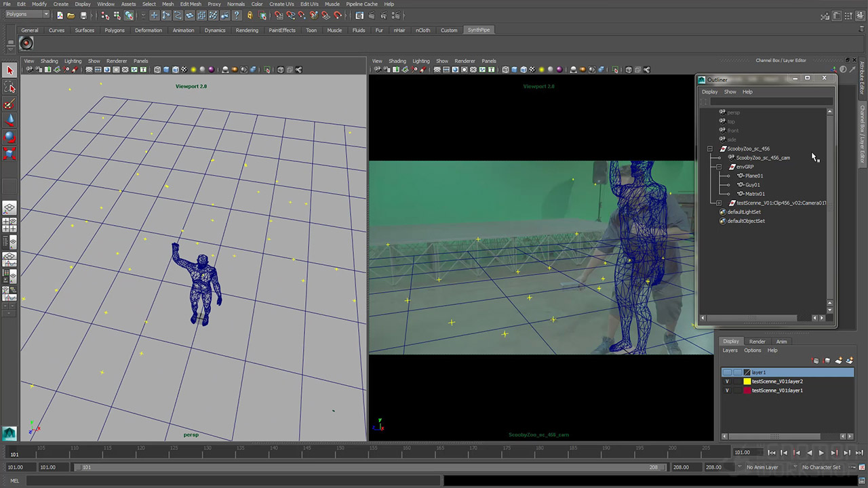Activate the Rotate tool sphere icon

tap(9, 137)
